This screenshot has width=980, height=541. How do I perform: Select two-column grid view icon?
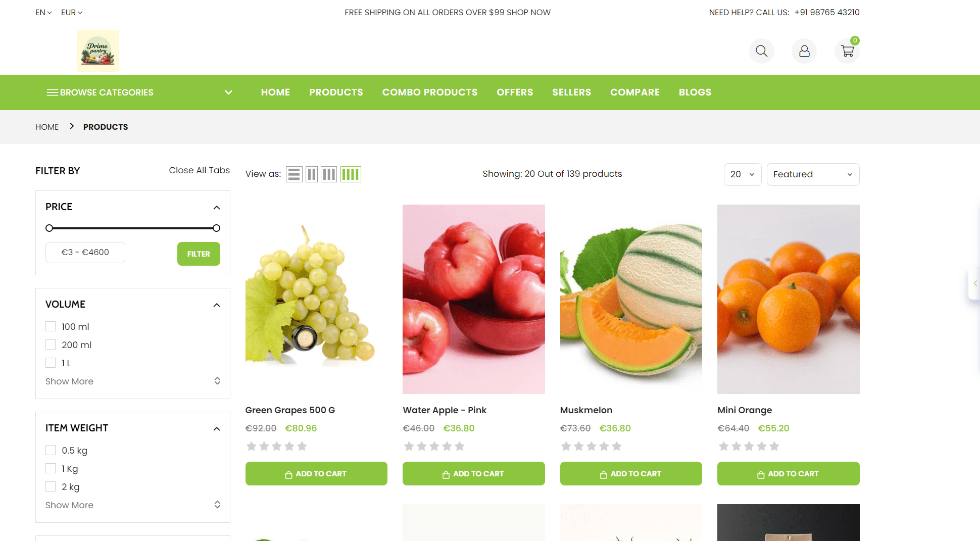click(312, 174)
